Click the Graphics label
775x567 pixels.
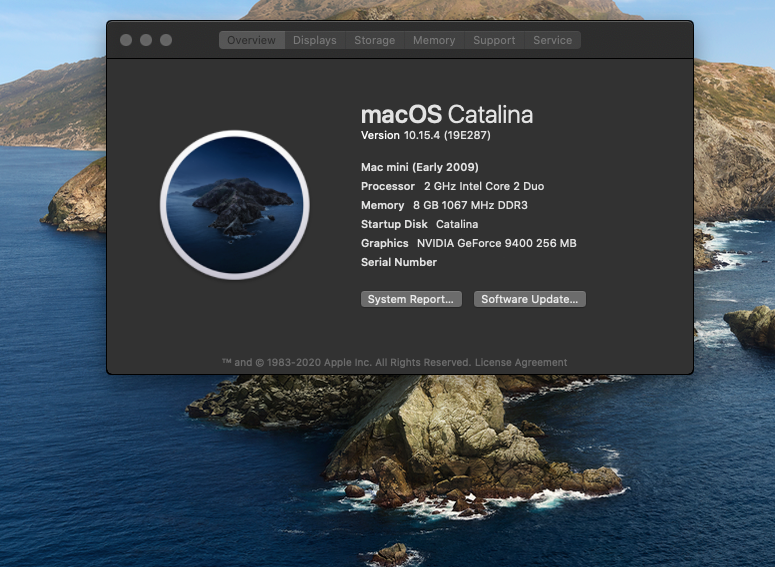point(385,243)
